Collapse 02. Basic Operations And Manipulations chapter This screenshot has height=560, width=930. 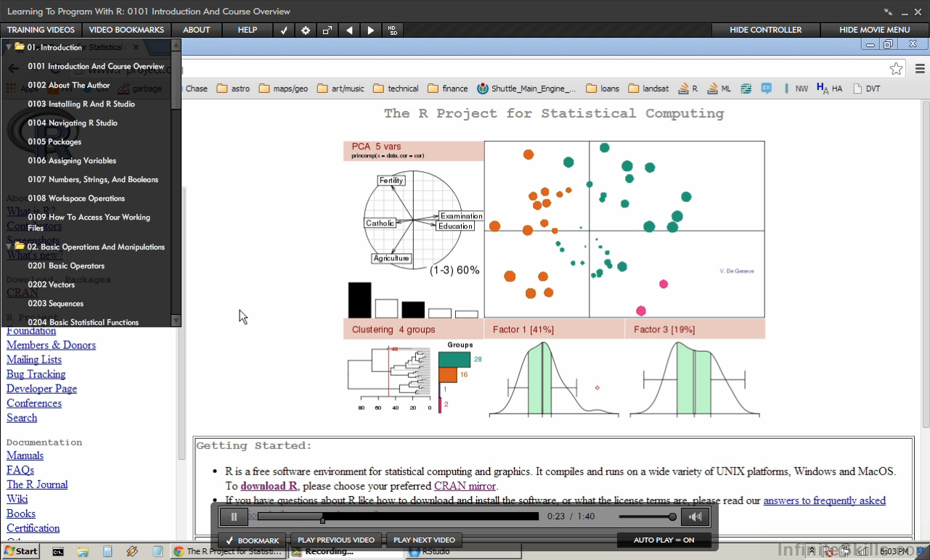point(9,247)
